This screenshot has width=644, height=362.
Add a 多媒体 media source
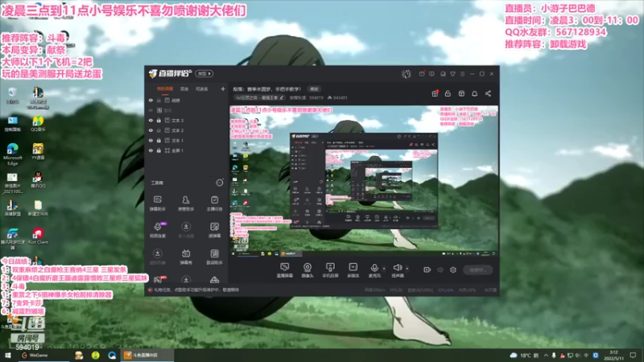point(353,270)
